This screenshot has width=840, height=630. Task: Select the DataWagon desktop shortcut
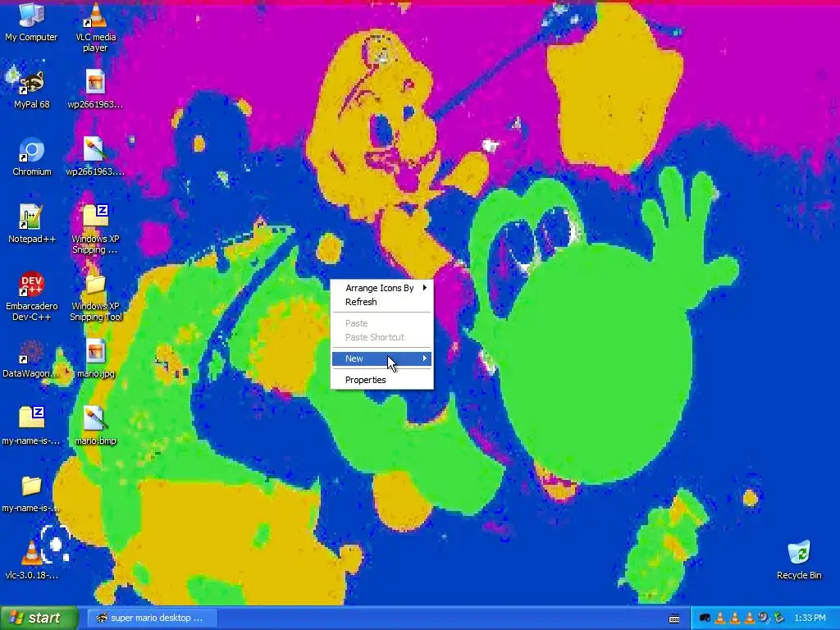coord(30,358)
